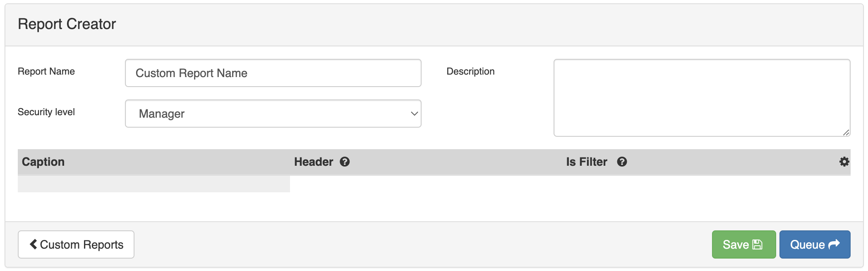Click the Caption column header
The height and width of the screenshot is (271, 868).
(43, 162)
